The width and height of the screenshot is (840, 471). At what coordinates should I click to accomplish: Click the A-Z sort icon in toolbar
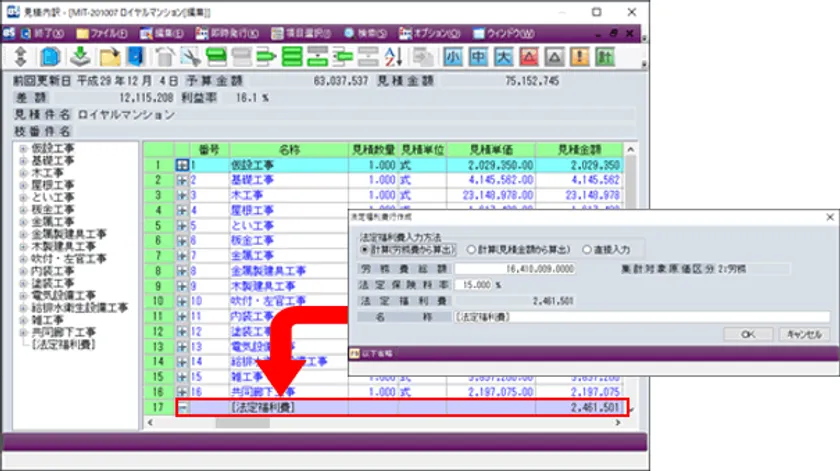click(393, 56)
